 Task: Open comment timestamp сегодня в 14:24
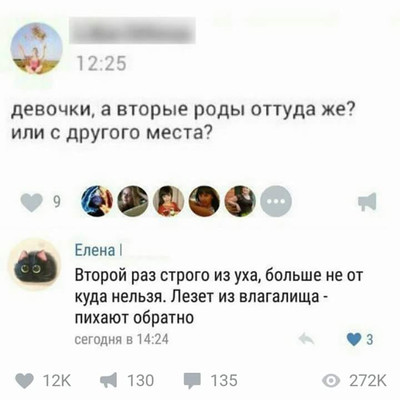[x=121, y=339]
